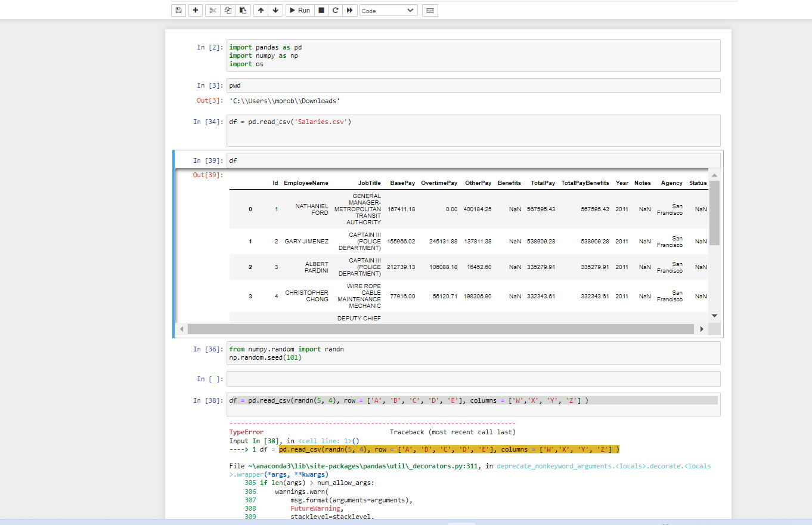Interrupt the kernel with the stop icon

coord(321,10)
